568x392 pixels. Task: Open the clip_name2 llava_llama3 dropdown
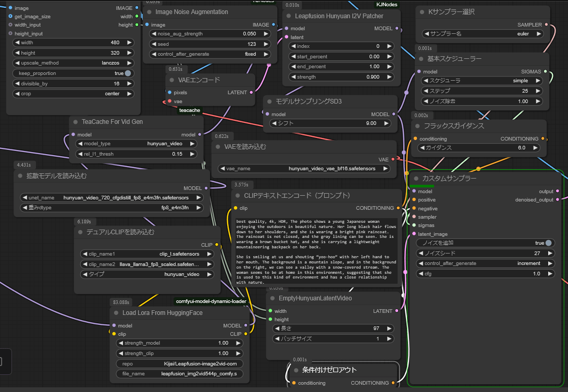pyautogui.click(x=147, y=264)
